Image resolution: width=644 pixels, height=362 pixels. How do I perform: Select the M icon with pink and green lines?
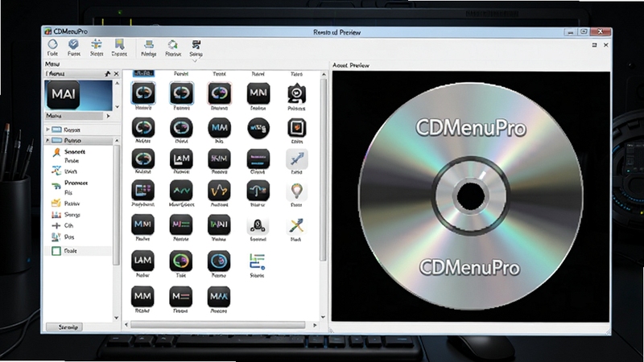click(x=181, y=224)
